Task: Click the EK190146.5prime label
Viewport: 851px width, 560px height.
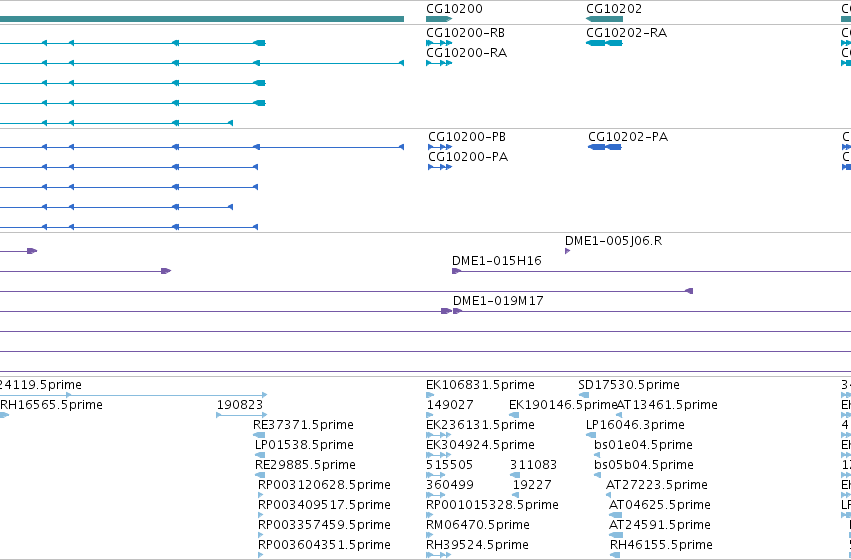Action: click(x=563, y=405)
